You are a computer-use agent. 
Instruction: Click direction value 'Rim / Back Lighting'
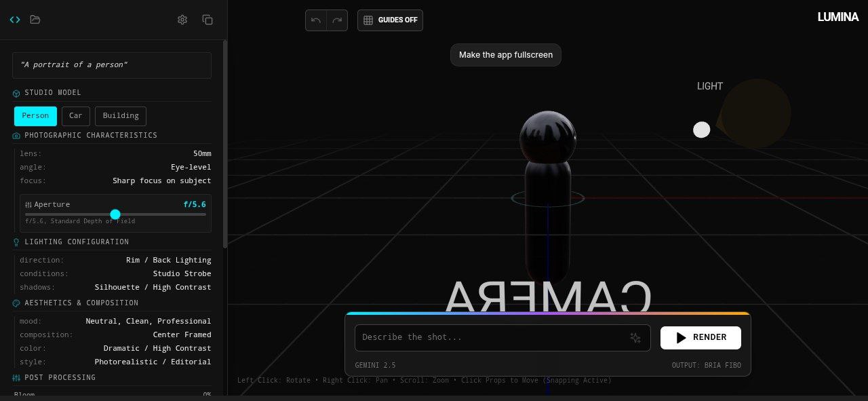(x=169, y=261)
